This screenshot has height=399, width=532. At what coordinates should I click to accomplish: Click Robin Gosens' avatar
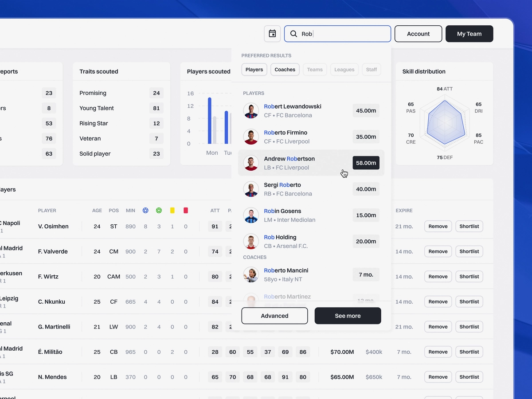click(251, 215)
